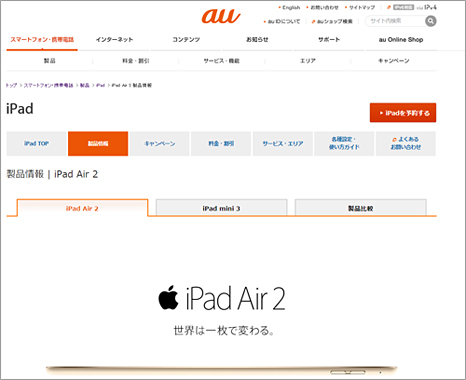Click the gold iPad Air 2 image

[x=221, y=370]
